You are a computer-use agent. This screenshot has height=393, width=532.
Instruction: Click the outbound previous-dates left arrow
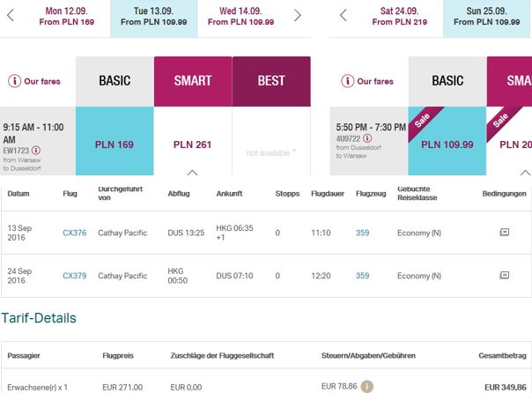11,15
